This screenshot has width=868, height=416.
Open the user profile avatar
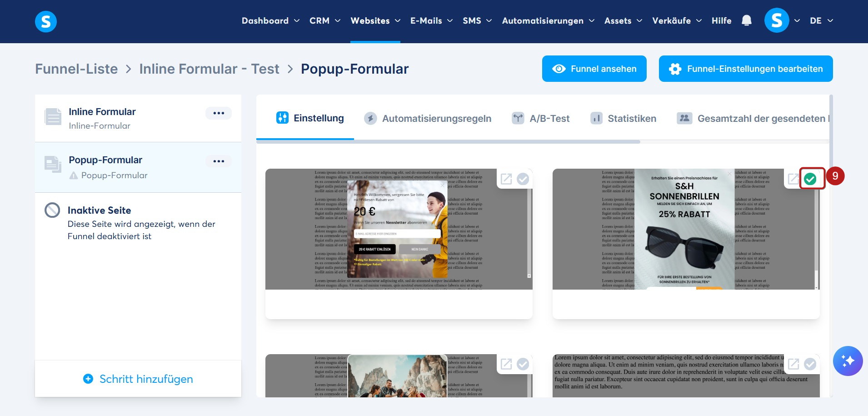777,20
